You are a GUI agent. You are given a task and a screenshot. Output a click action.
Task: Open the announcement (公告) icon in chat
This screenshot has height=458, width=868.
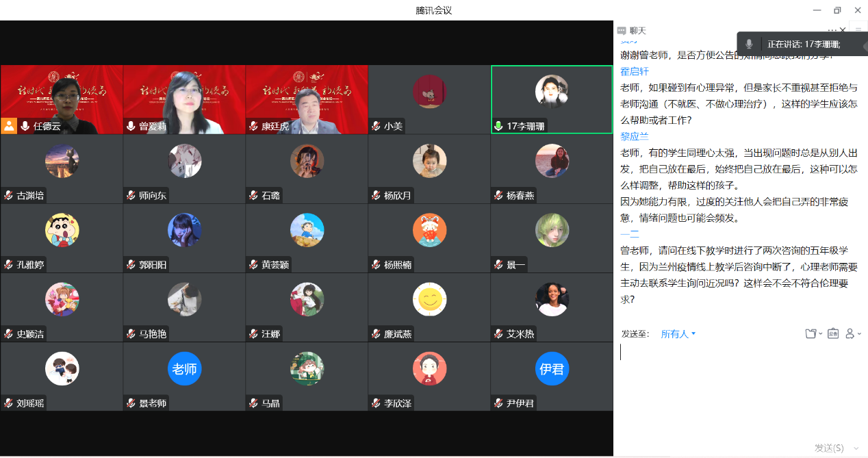tap(833, 333)
